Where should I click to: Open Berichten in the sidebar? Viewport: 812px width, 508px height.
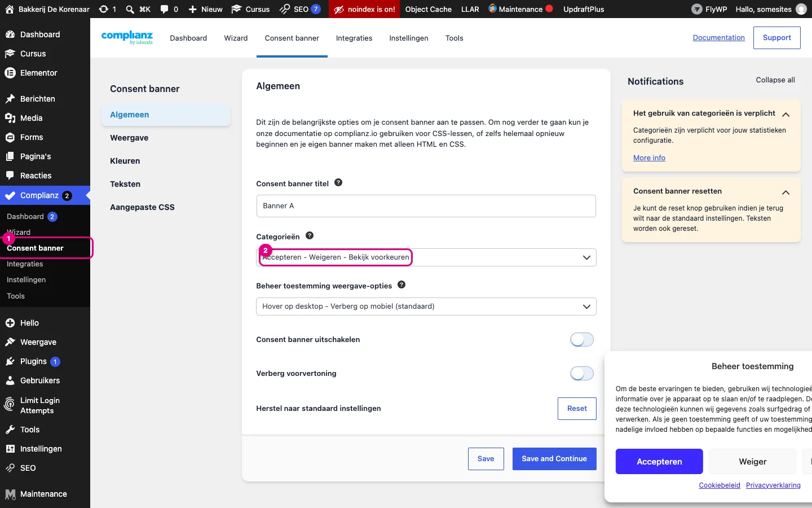[45, 99]
